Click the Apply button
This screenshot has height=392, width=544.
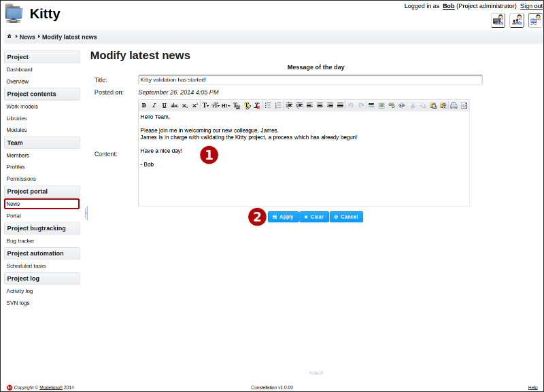[x=283, y=217]
